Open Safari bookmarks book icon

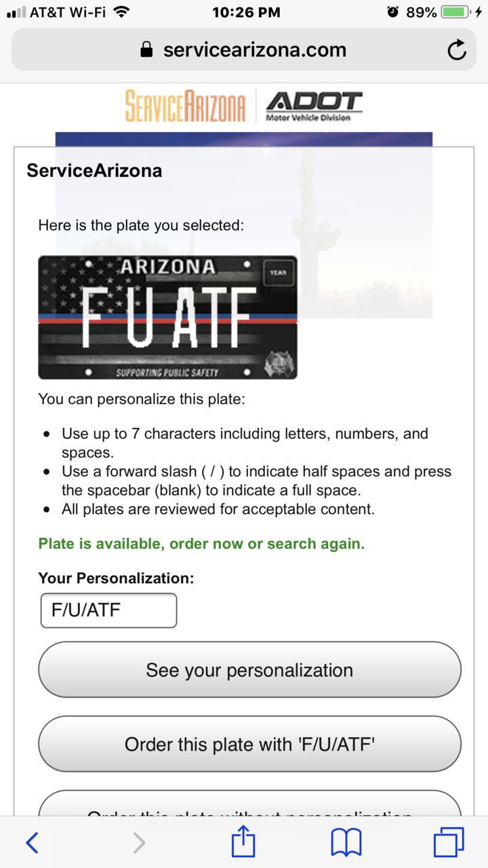point(346,843)
